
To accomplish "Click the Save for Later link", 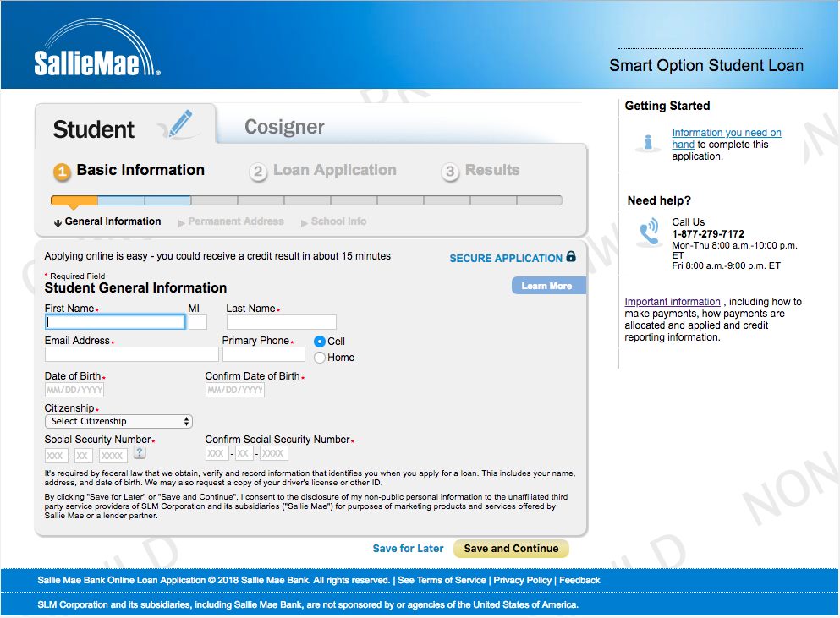I will click(409, 549).
